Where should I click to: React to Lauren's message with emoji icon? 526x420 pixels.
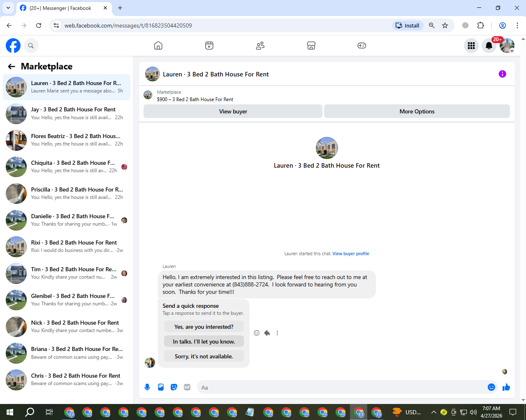click(x=257, y=333)
